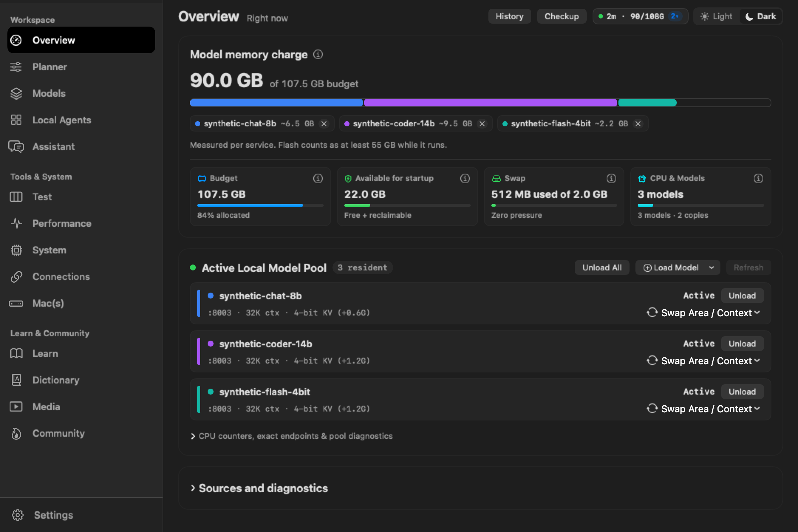The image size is (798, 532).
Task: Switch theme to Light
Action: tap(717, 17)
